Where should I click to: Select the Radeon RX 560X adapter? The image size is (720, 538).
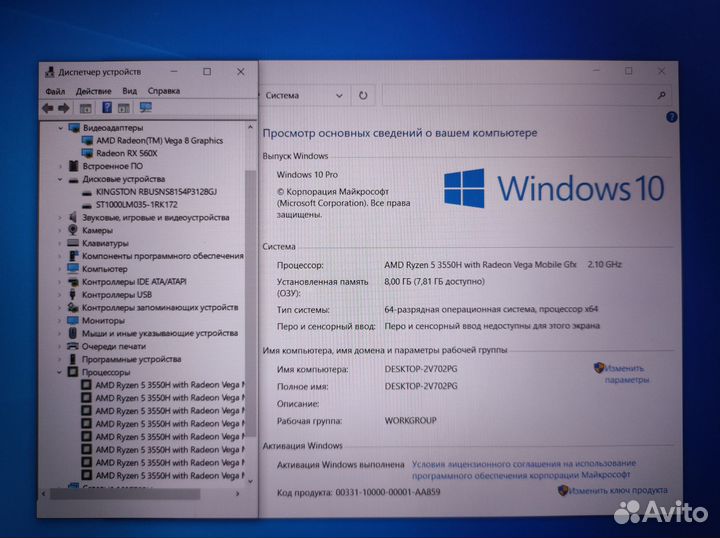(127, 153)
